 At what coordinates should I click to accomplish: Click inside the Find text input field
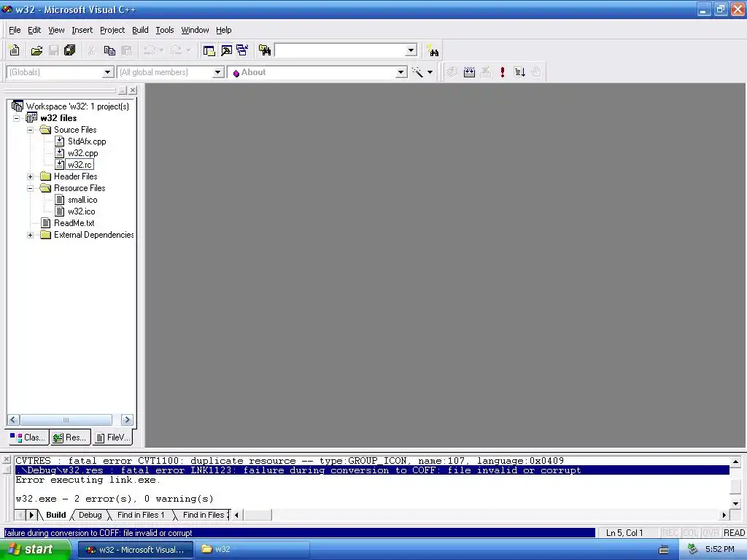click(x=340, y=50)
